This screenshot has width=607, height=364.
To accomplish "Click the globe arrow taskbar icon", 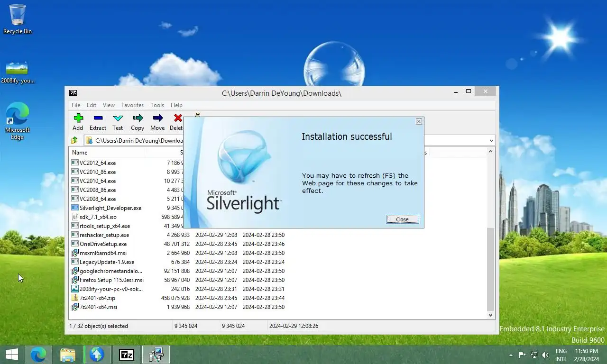I will (97, 355).
